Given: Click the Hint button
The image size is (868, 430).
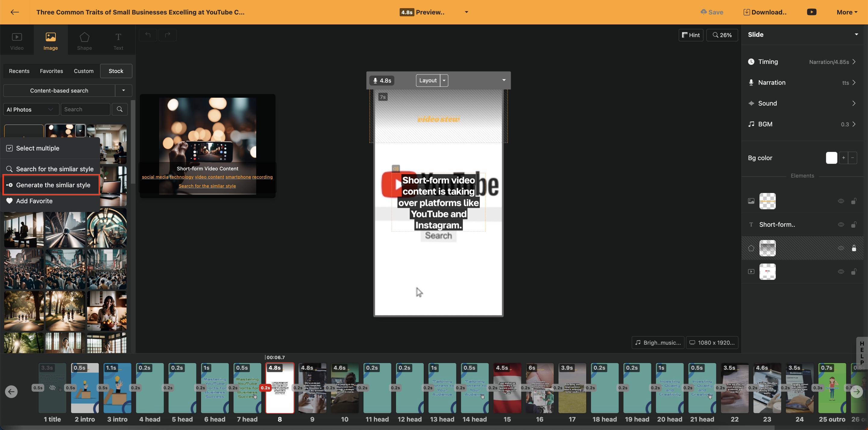Looking at the screenshot, I should [x=690, y=35].
